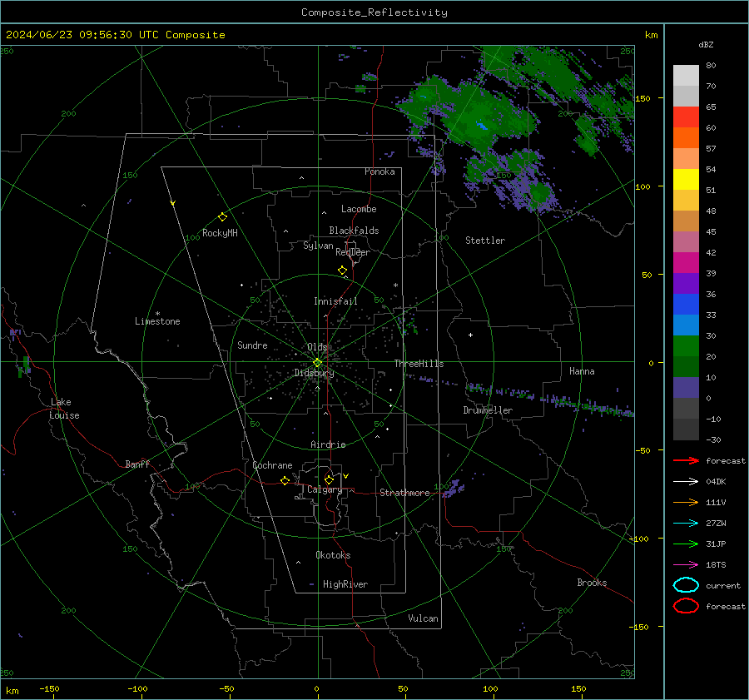This screenshot has height=700, width=749.
Task: Click the Drumheller city label
Action: click(x=488, y=410)
